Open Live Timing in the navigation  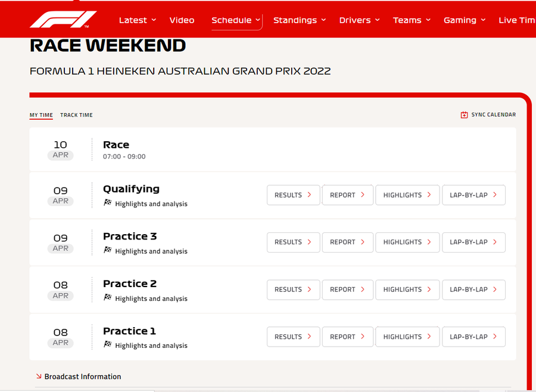(517, 20)
